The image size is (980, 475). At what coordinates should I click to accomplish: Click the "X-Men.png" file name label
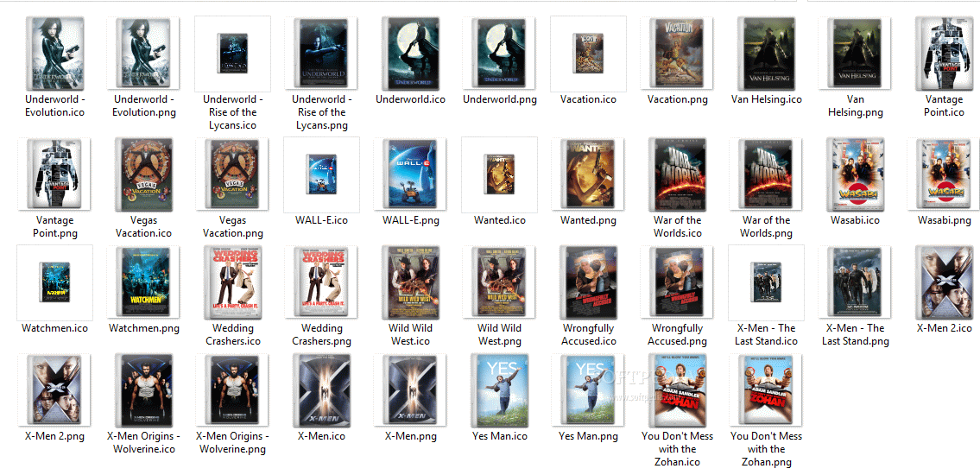[x=411, y=436]
